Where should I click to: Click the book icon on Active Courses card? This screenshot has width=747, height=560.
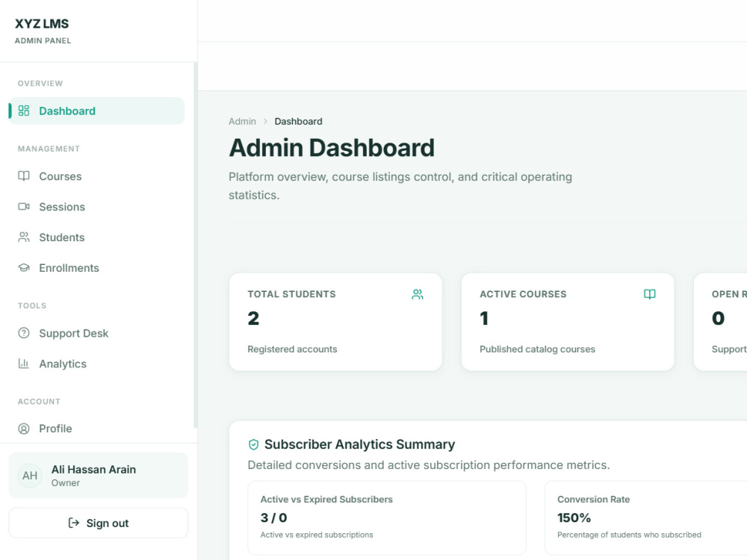[x=650, y=294]
